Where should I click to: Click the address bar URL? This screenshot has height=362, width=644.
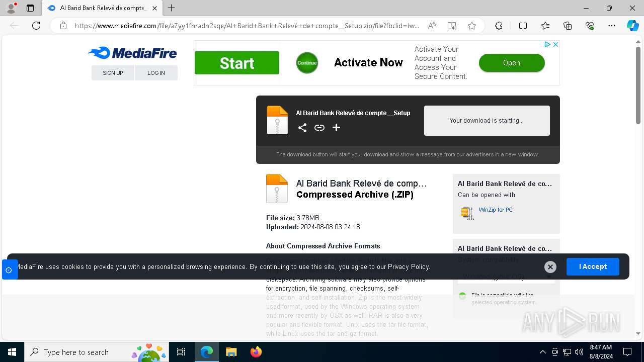coord(247,26)
